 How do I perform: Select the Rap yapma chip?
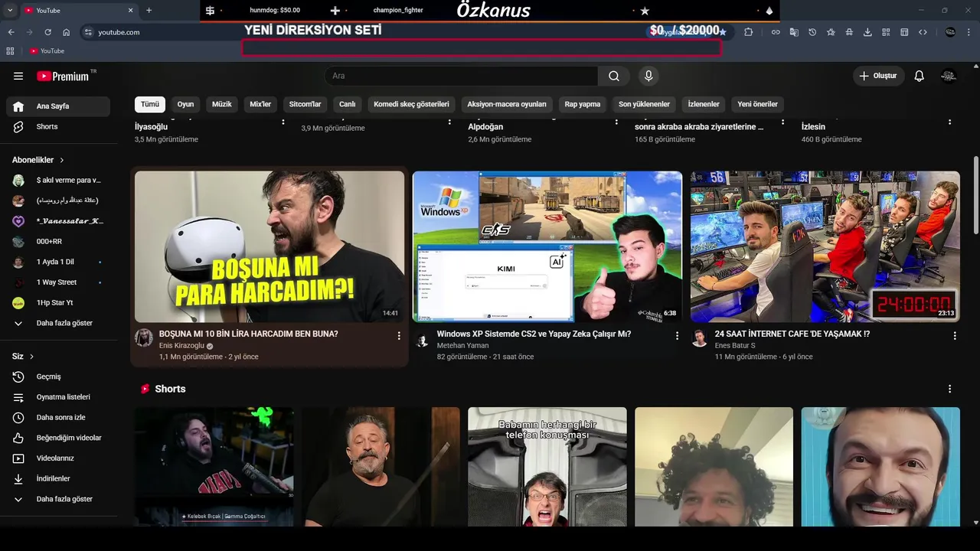(583, 104)
